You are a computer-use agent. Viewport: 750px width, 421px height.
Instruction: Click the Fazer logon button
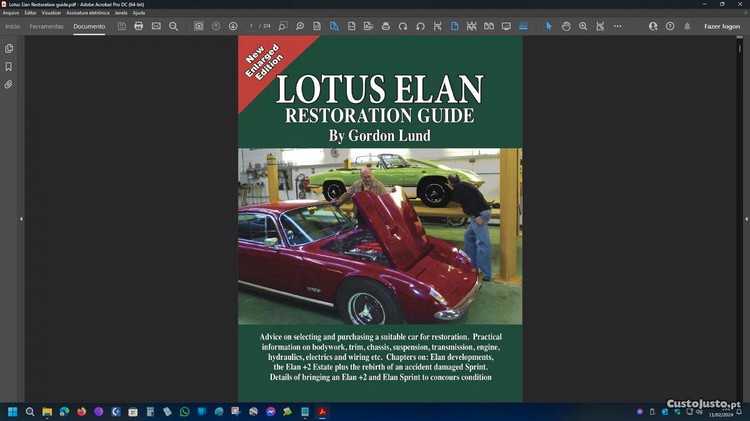pyautogui.click(x=721, y=26)
